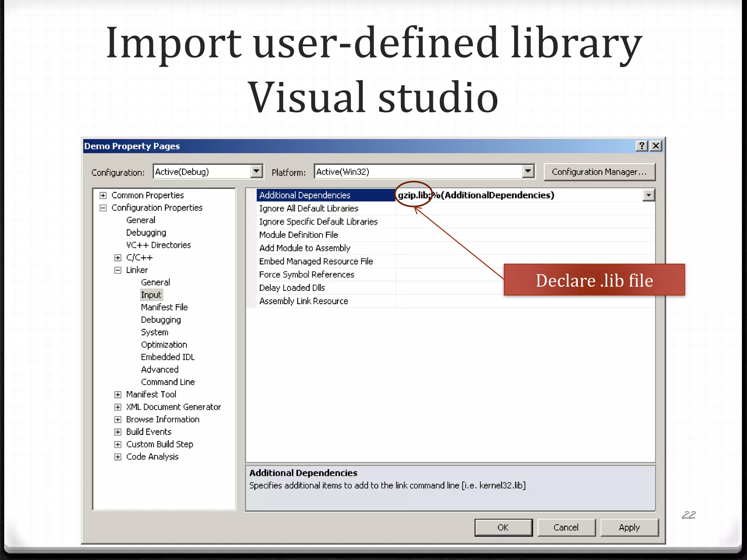Close the Demo Property Pages dialog

pyautogui.click(x=656, y=146)
